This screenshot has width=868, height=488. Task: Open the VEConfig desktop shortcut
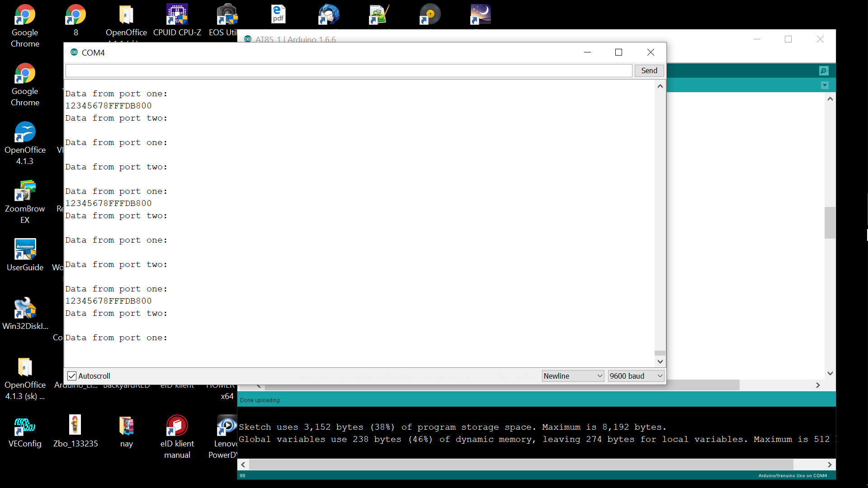click(x=25, y=426)
